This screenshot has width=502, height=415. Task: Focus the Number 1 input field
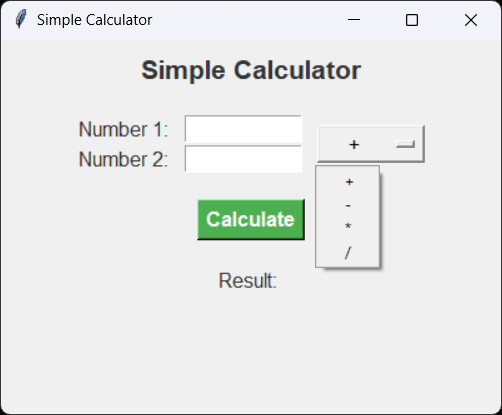243,129
